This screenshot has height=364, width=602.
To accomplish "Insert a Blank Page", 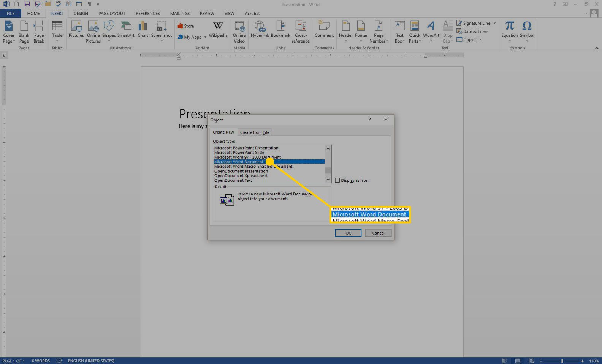I will tap(24, 32).
